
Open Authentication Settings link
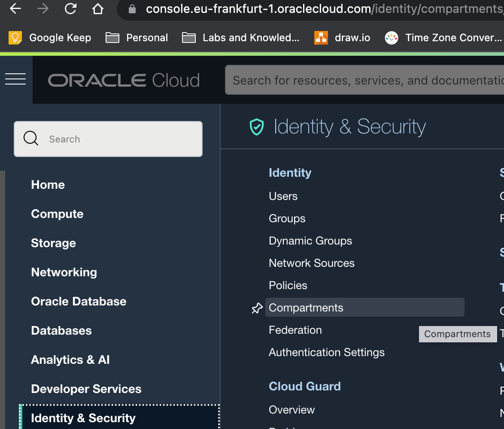click(327, 353)
